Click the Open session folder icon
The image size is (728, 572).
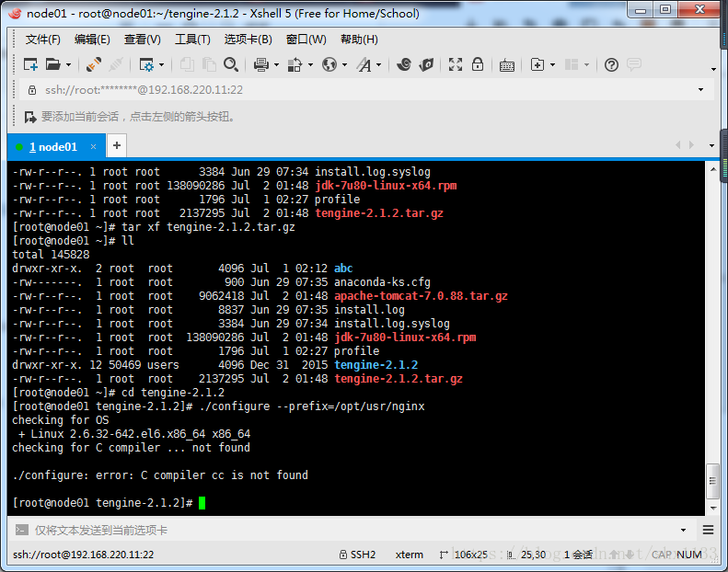pyautogui.click(x=53, y=64)
